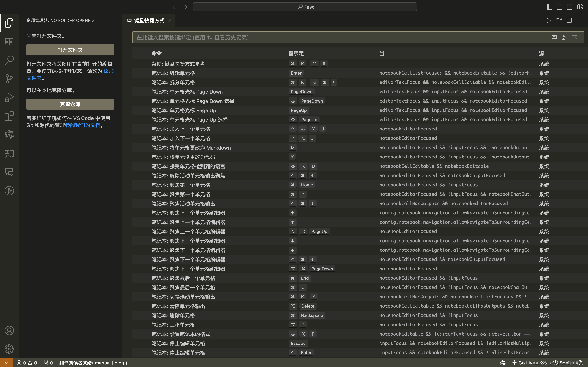588x367 pixels.
Task: Open the Manage gear icon
Action: tap(9, 349)
